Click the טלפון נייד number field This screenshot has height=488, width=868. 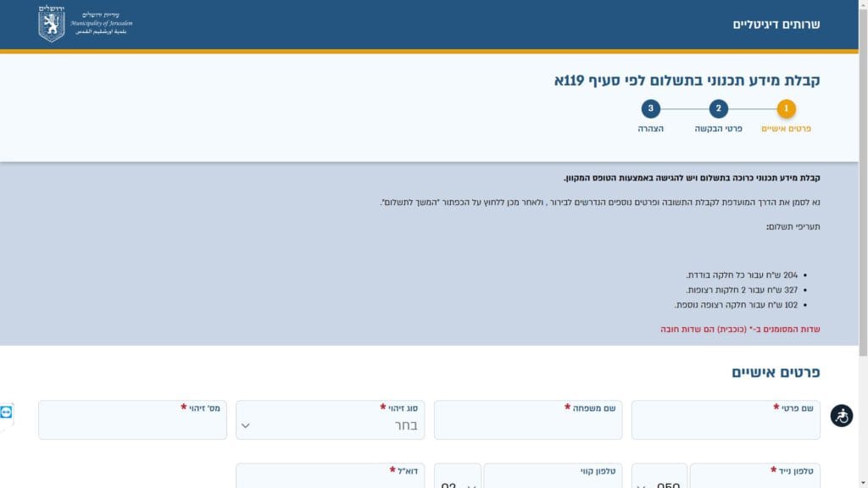point(754,480)
